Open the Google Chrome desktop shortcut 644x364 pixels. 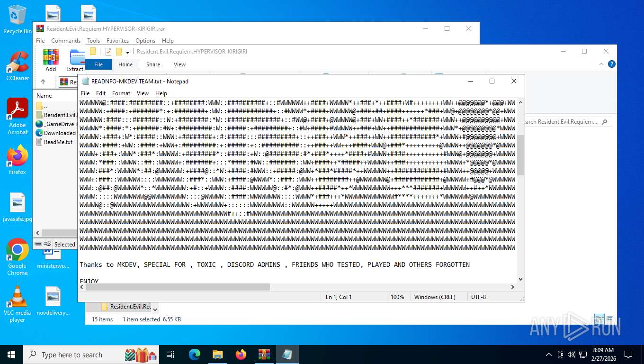click(18, 257)
